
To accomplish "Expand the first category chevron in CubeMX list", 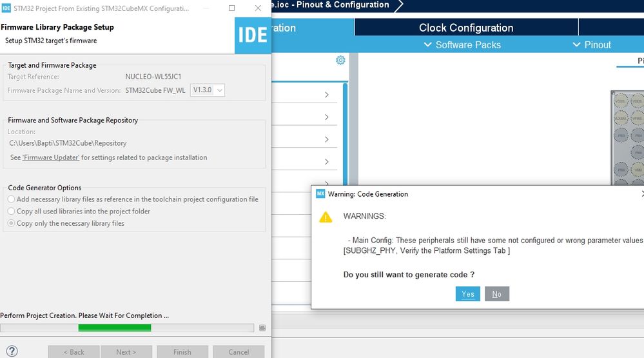I will tap(327, 95).
